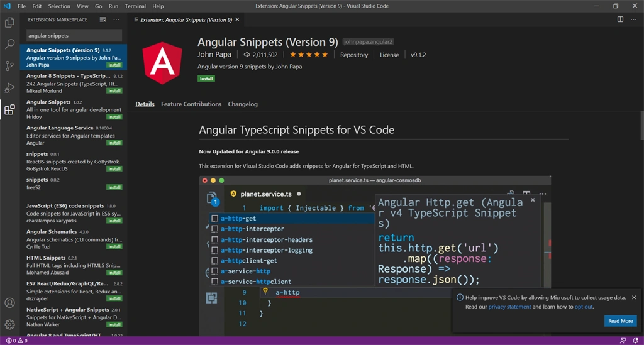Open the License link

(x=389, y=55)
